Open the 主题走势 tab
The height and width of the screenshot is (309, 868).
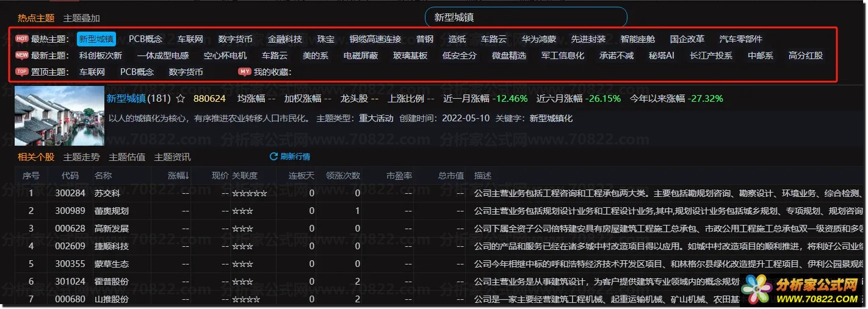pos(82,157)
